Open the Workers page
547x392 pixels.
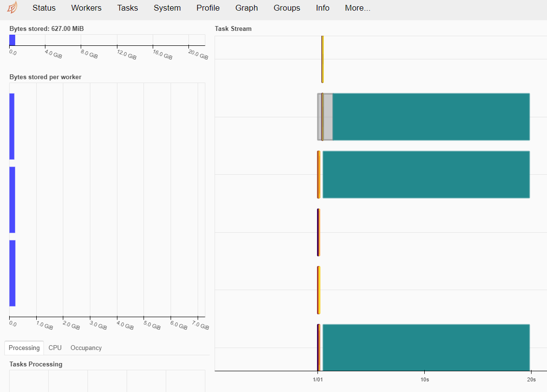(86, 8)
